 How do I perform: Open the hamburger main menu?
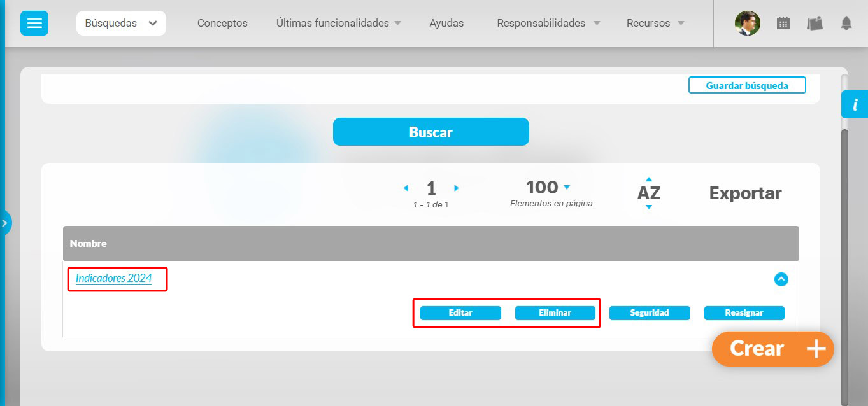pyautogui.click(x=34, y=24)
